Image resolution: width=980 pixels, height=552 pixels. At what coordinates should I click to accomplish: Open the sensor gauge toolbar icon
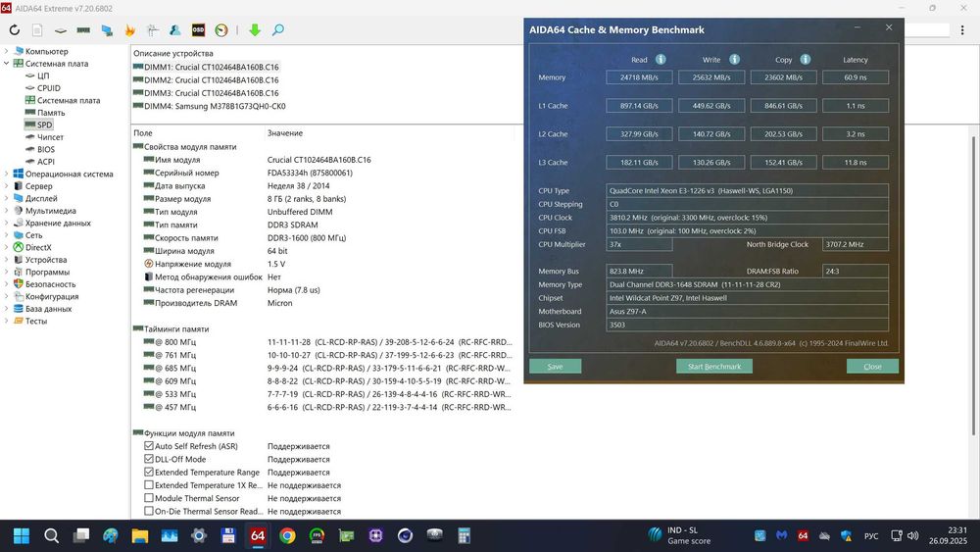pyautogui.click(x=221, y=30)
